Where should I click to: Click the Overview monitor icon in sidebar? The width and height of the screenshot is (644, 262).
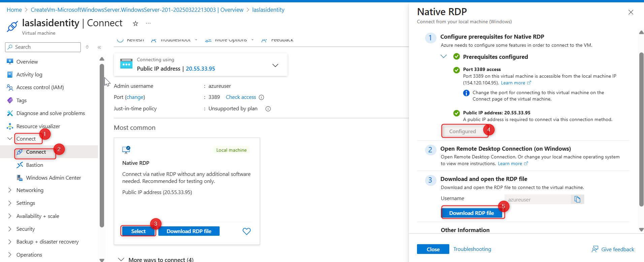[10, 62]
